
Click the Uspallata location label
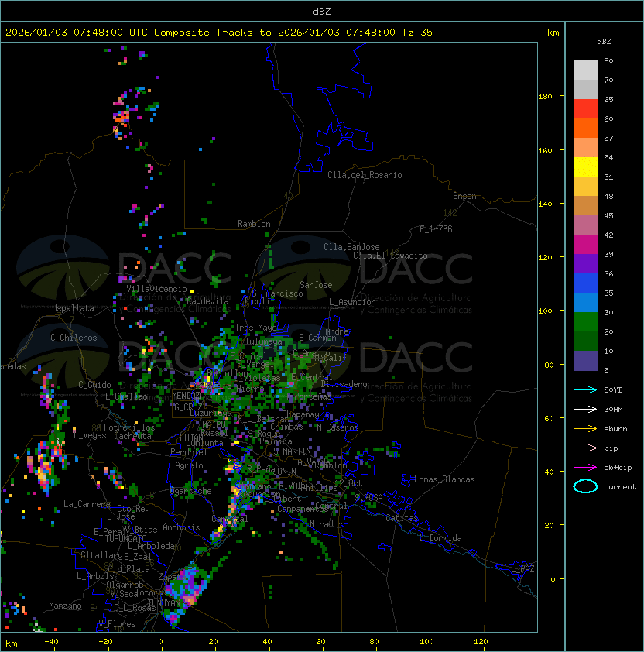pos(73,308)
